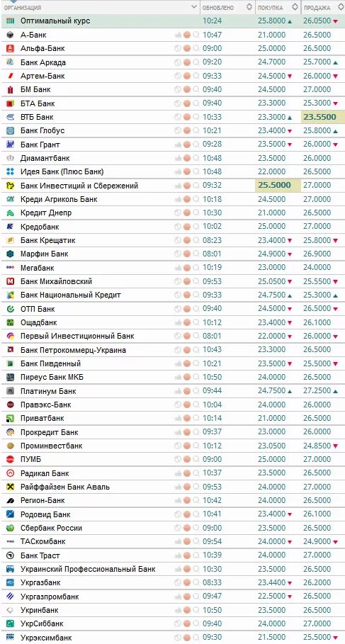Open the Регион-Банк link
This screenshot has height=644, width=345.
click(x=43, y=500)
